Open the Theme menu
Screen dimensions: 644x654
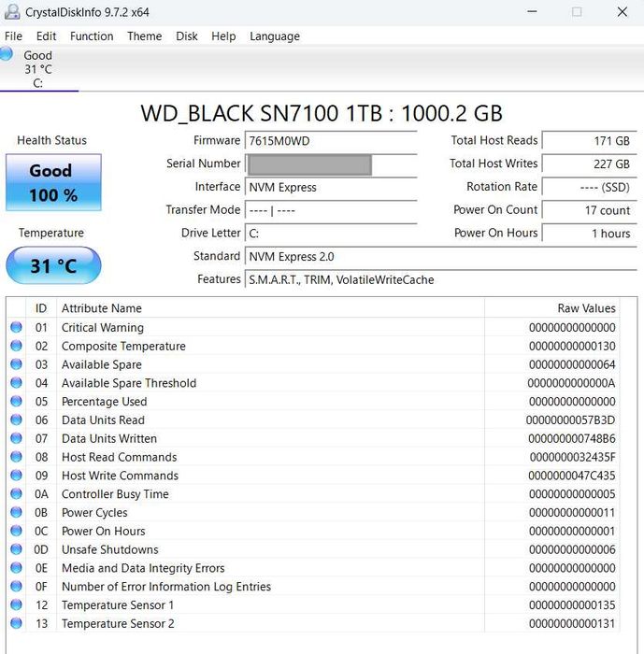(145, 36)
